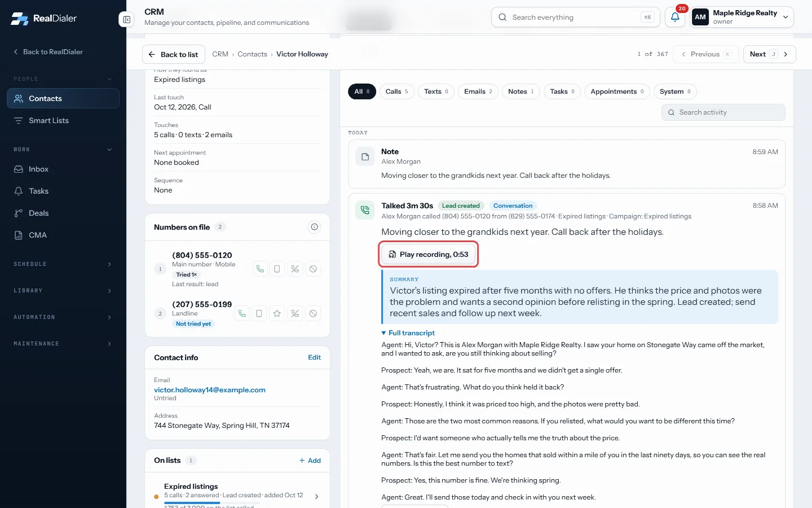Show the Notes activity tab

click(521, 91)
